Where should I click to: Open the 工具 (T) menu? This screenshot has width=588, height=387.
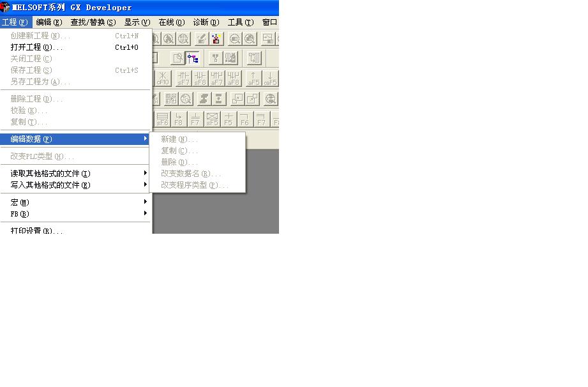[241, 22]
